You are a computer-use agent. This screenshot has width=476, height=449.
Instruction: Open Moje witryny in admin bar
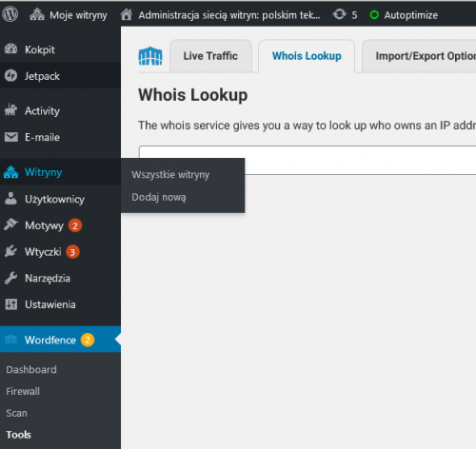tap(78, 15)
